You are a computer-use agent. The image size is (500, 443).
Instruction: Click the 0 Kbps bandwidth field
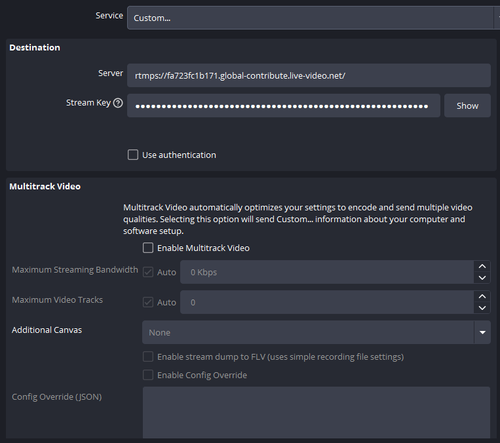(327, 272)
